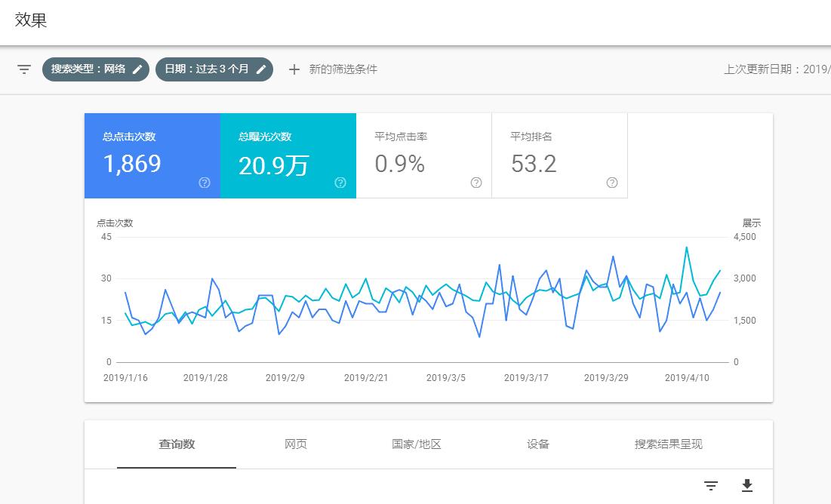Click the 上次更新日期 text in the filter bar

[777, 69]
